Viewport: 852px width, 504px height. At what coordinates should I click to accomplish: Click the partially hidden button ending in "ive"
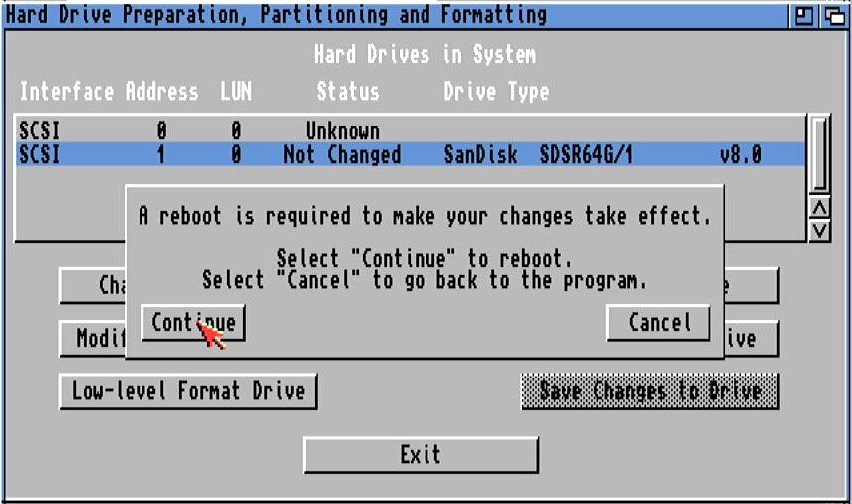click(751, 339)
